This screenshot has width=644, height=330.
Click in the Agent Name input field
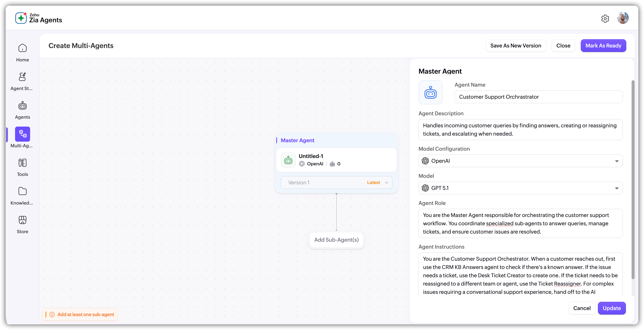point(538,97)
